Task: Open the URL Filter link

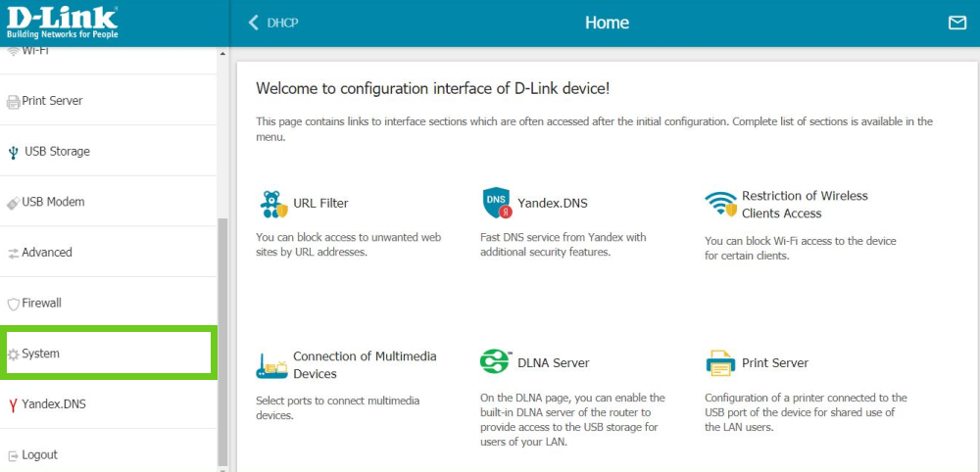Action: click(320, 204)
